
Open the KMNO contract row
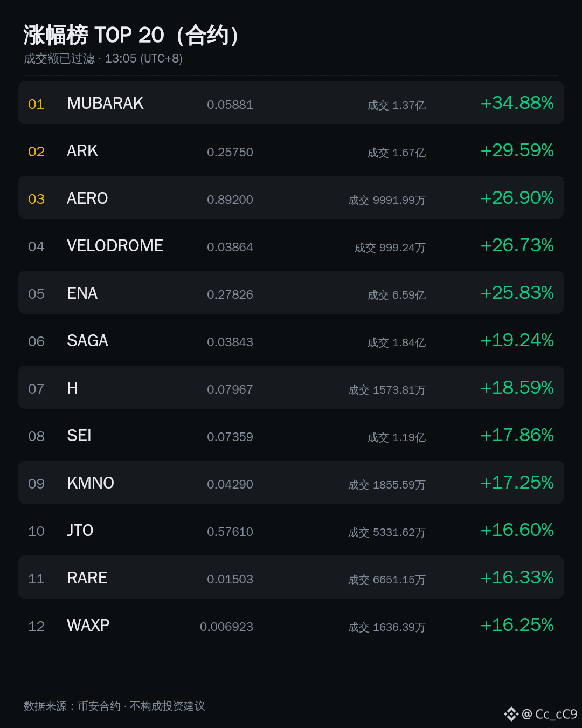pos(291,482)
